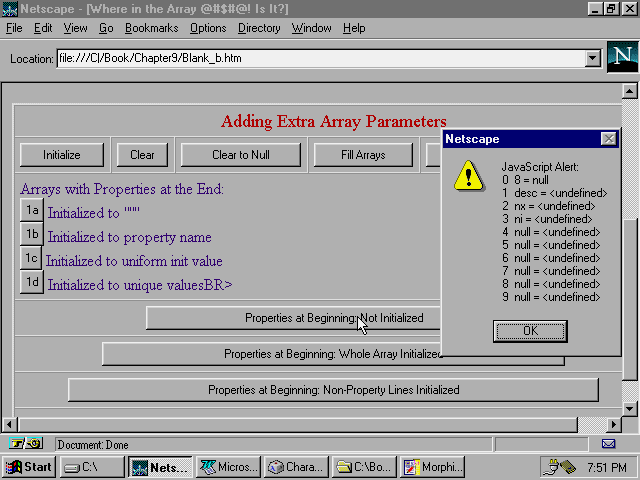Expand the Location URL dropdown
Screen dimensions: 640x480
pyautogui.click(x=592, y=58)
